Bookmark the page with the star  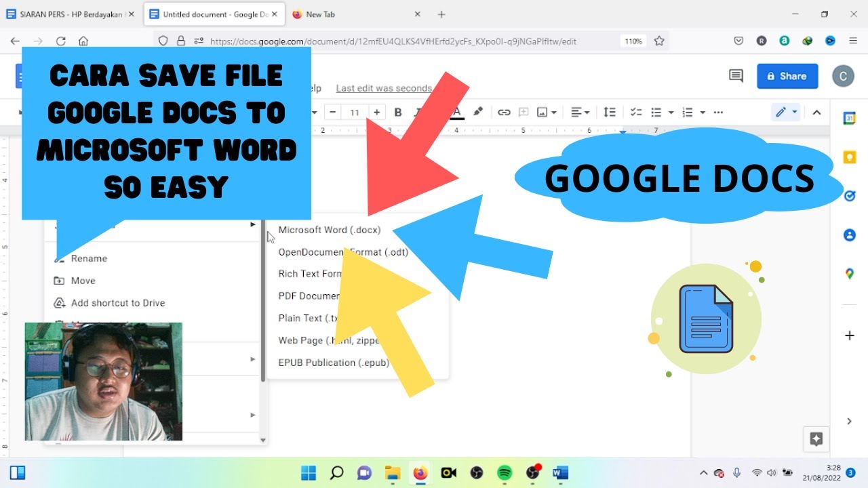coord(659,41)
